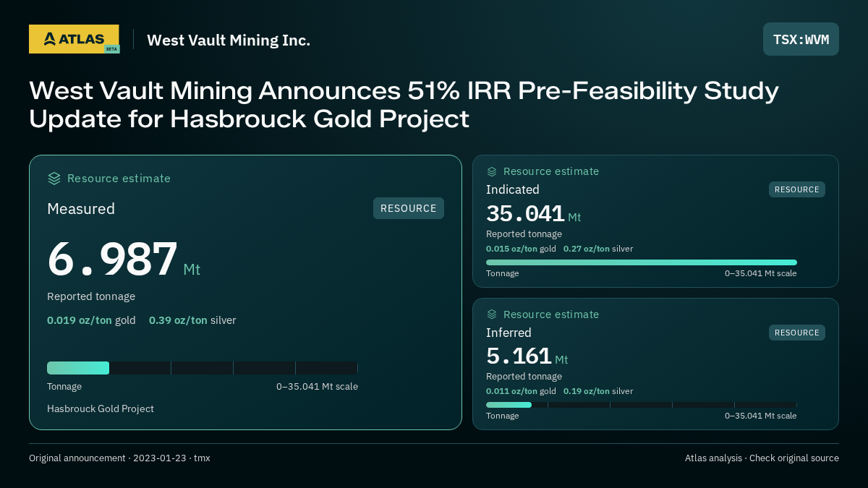Click the Original announcement footer text
Screen dimensions: 868x488
point(119,458)
